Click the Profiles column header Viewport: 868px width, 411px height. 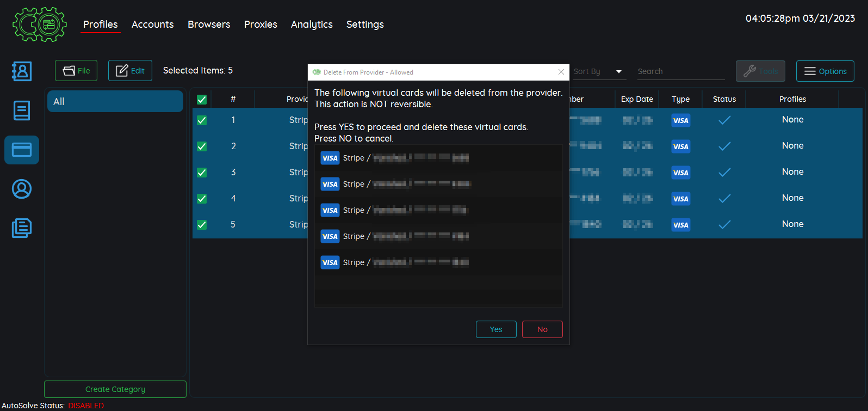click(x=792, y=99)
